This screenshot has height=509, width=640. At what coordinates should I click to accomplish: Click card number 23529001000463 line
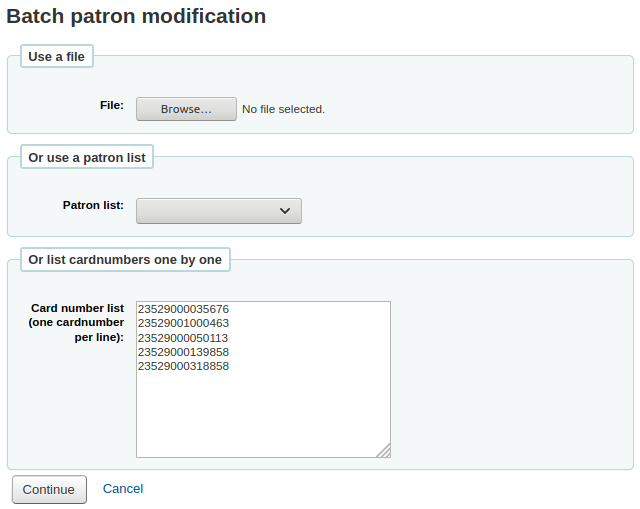(183, 323)
